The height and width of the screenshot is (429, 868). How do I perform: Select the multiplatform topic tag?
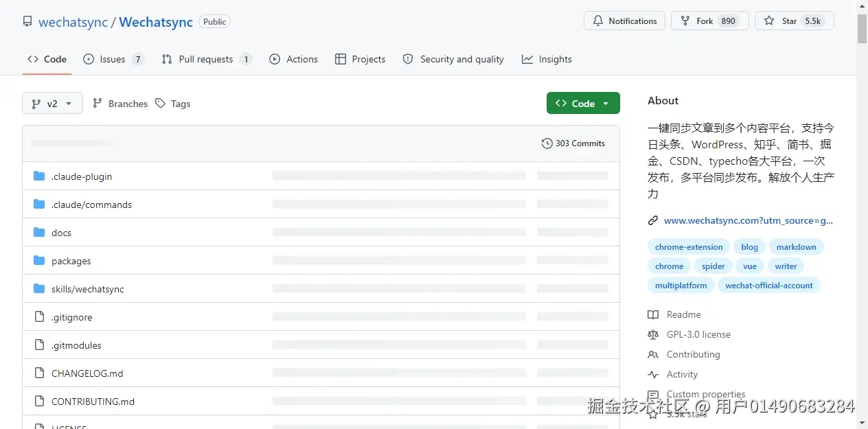tap(681, 286)
